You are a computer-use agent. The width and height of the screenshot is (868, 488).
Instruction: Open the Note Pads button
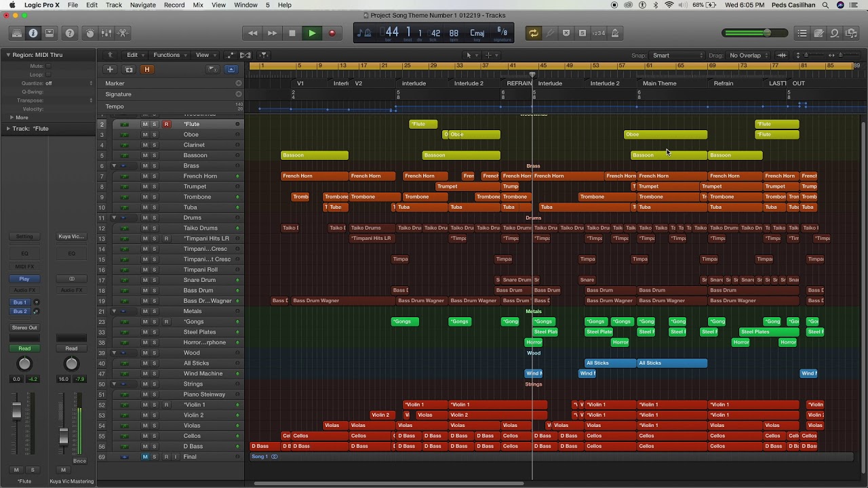coord(818,33)
